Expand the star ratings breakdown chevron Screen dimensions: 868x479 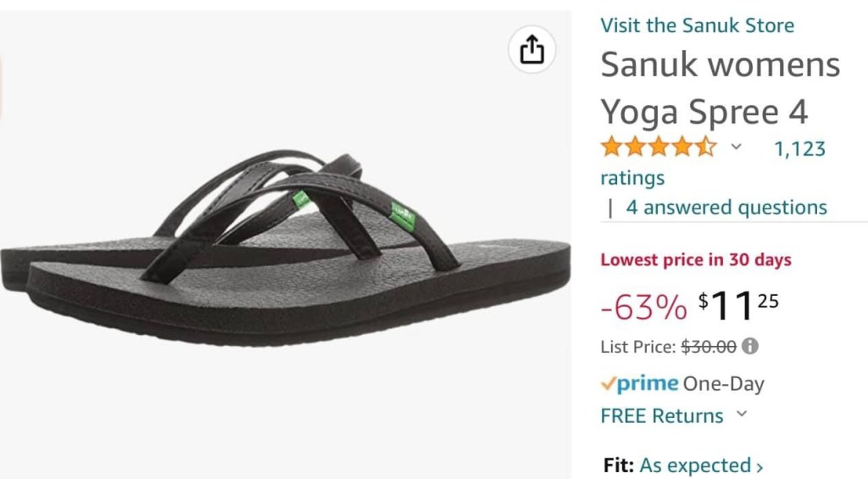tap(736, 148)
